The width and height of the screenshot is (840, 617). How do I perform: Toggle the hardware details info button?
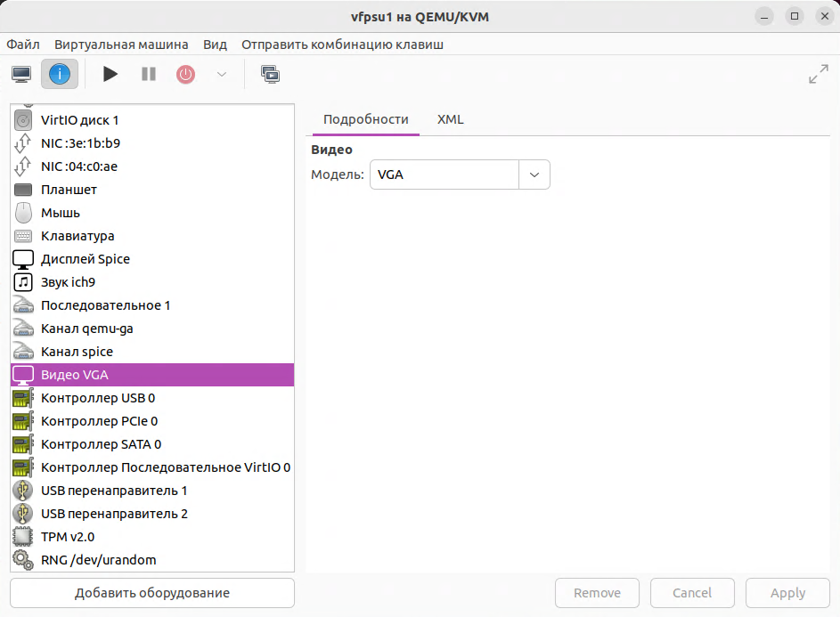(x=60, y=74)
